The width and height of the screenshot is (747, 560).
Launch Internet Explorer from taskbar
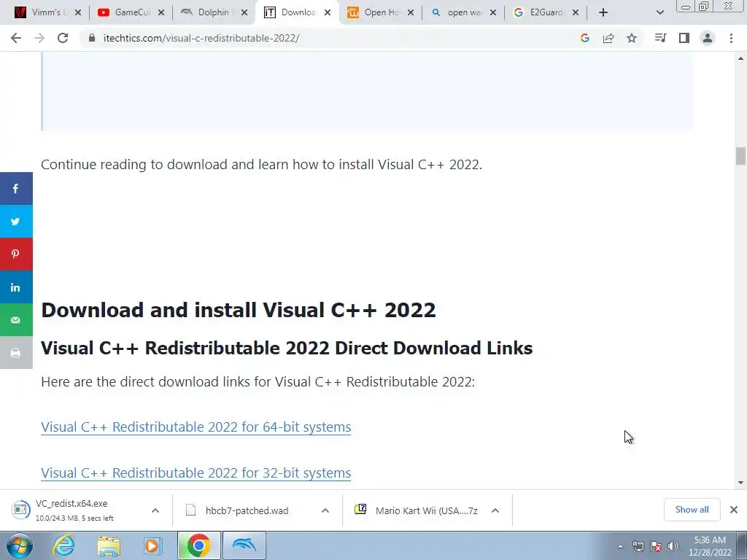(64, 545)
